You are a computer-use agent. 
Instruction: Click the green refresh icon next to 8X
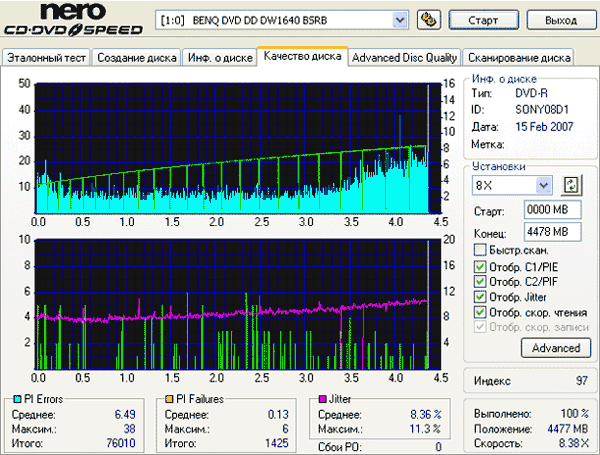coord(572,185)
